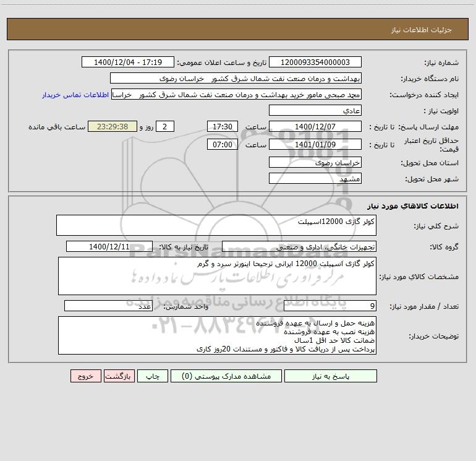The image size is (476, 461).
Task: Click the 'چاپ' print button
Action: 153,376
